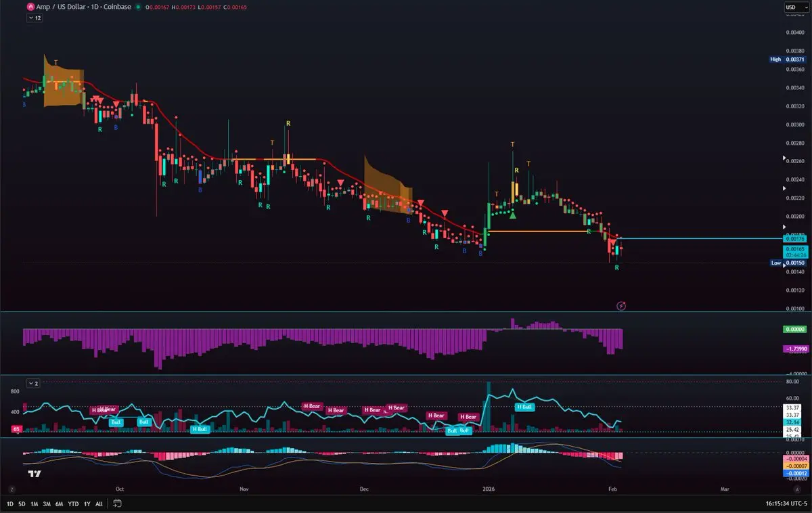Image resolution: width=812 pixels, height=513 pixels.
Task: Expand the 12 indicators legend toggle
Action: tap(33, 18)
